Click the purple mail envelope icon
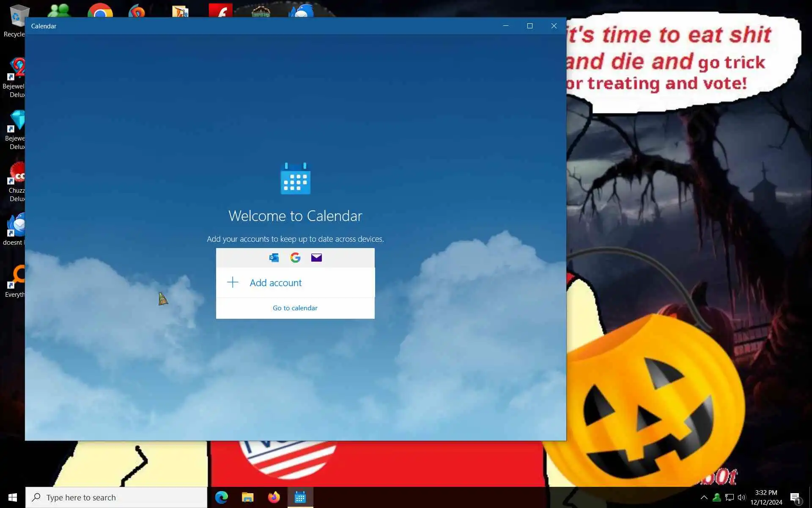This screenshot has width=812, height=508. point(316,257)
